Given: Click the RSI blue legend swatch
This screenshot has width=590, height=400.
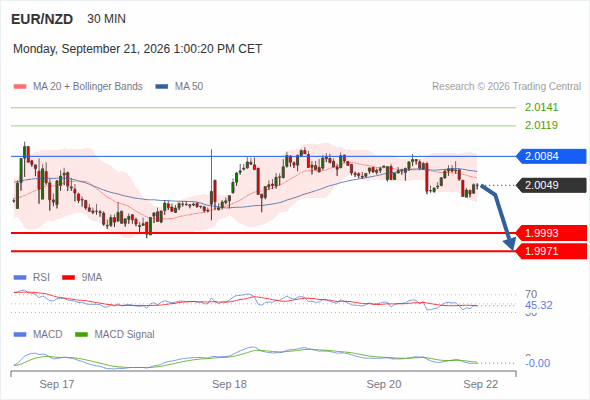Looking at the screenshot, I should pyautogui.click(x=20, y=278).
